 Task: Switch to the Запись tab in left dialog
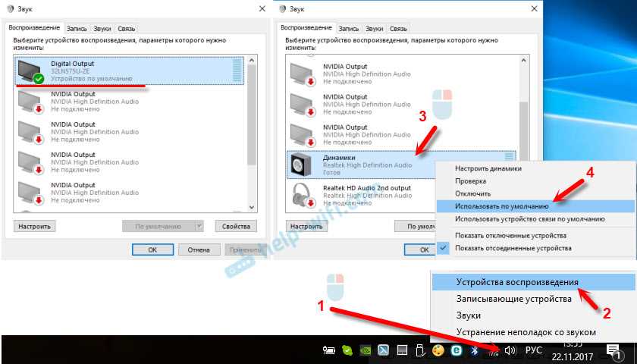(77, 29)
